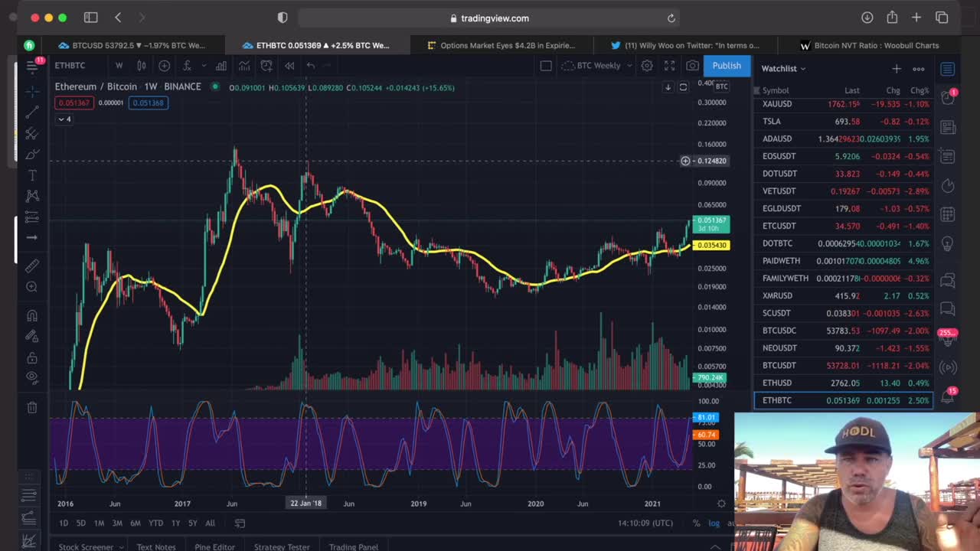Open the ideas lightbulb sidebar icon
Viewport: 980px width, 551px height.
947,244
